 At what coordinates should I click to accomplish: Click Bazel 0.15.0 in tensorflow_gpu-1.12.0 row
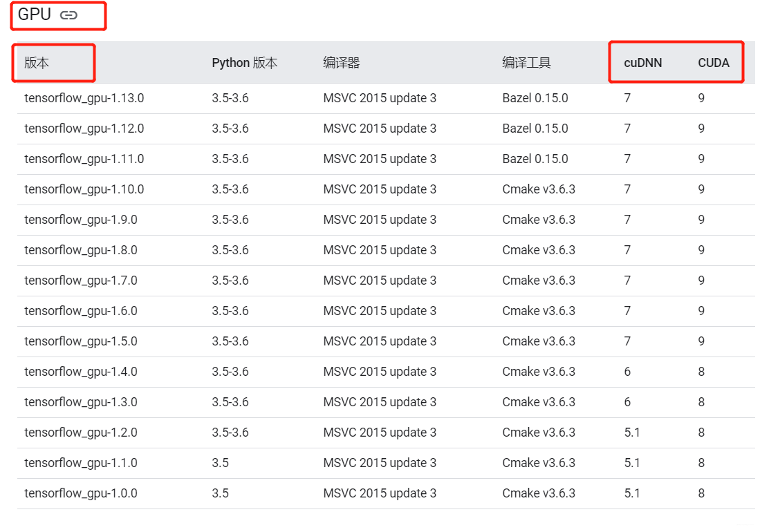[x=535, y=129]
